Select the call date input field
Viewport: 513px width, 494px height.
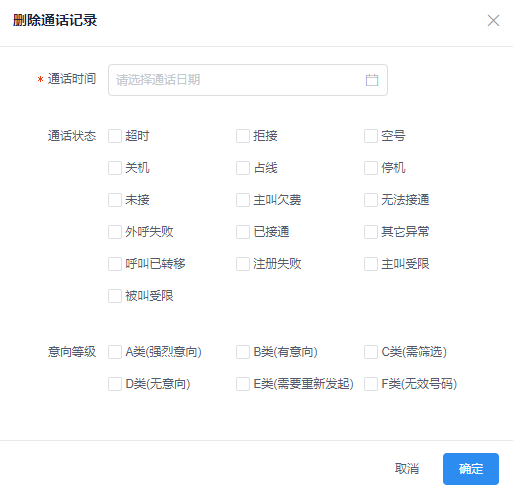pos(248,80)
